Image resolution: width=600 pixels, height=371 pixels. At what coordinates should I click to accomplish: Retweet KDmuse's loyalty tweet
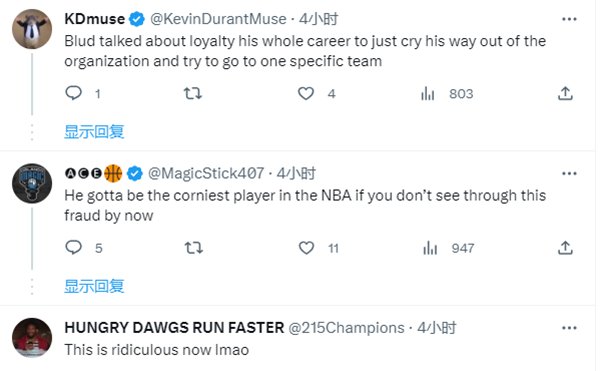coord(193,93)
